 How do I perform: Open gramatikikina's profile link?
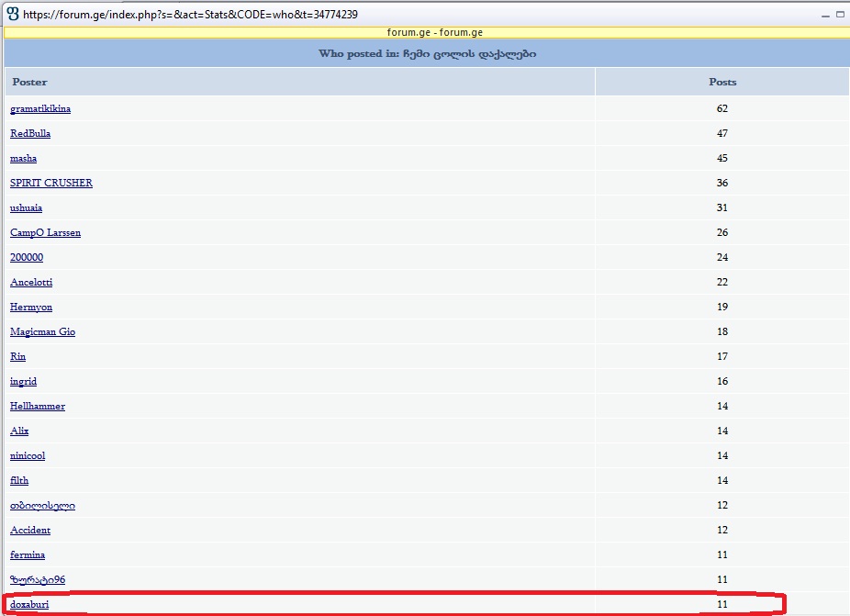[40, 109]
